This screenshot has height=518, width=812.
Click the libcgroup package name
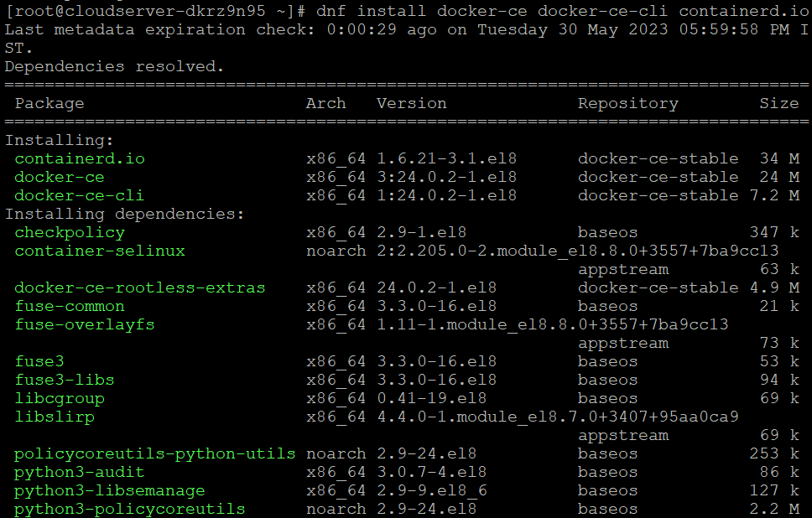(60, 398)
